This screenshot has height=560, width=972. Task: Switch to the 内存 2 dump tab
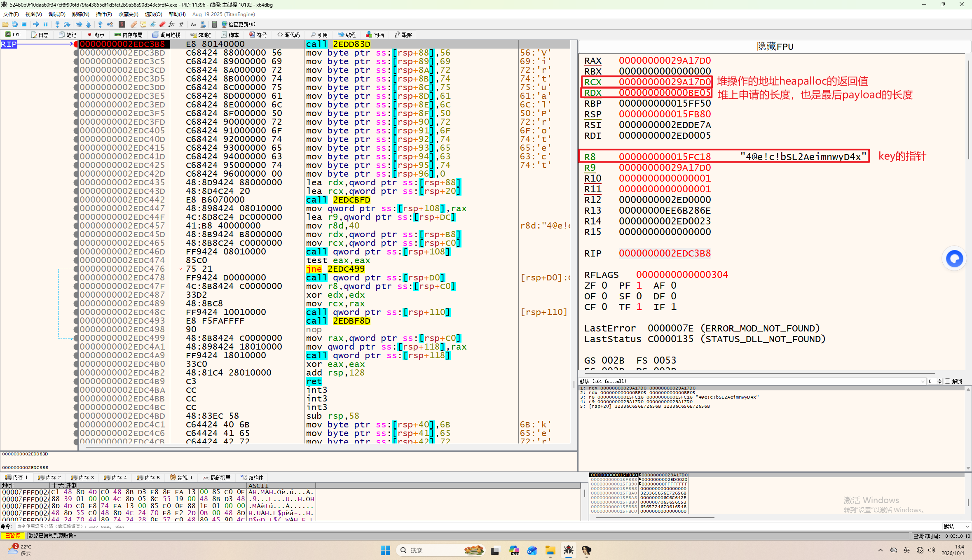point(49,478)
